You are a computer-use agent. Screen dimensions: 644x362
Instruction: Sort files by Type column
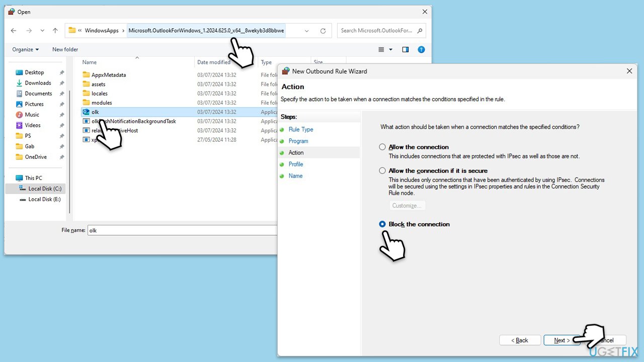(x=267, y=62)
